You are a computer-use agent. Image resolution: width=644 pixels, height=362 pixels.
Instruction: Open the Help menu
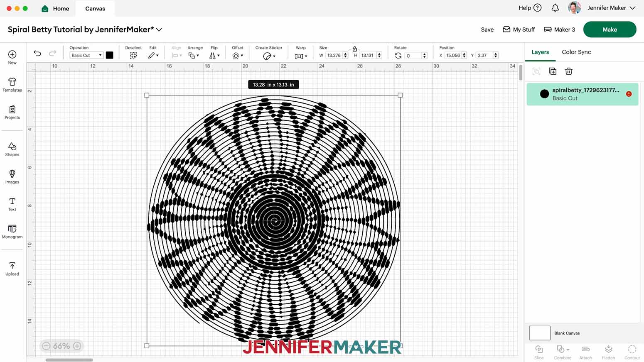pos(530,8)
